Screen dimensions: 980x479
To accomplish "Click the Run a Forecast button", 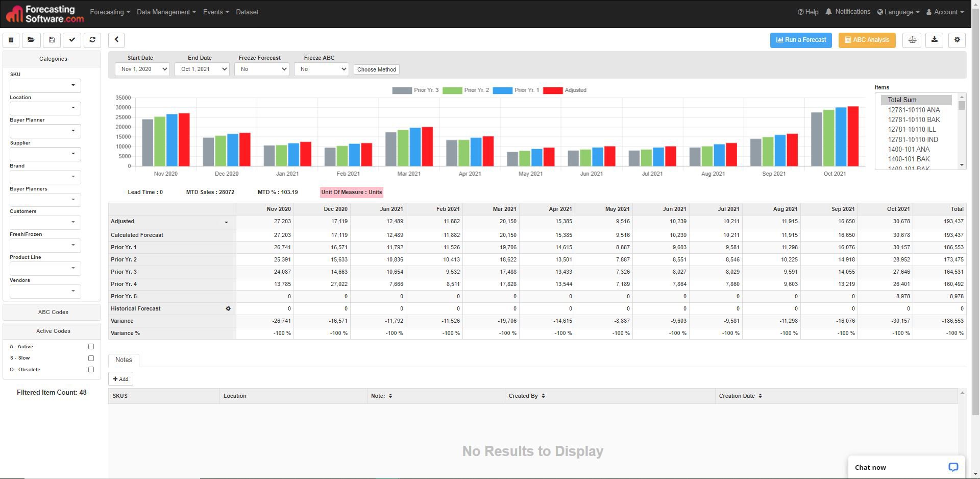I will 801,40.
